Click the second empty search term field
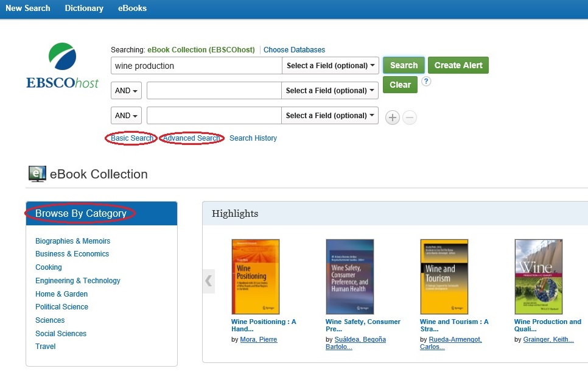This screenshot has height=377, width=588. click(x=214, y=90)
